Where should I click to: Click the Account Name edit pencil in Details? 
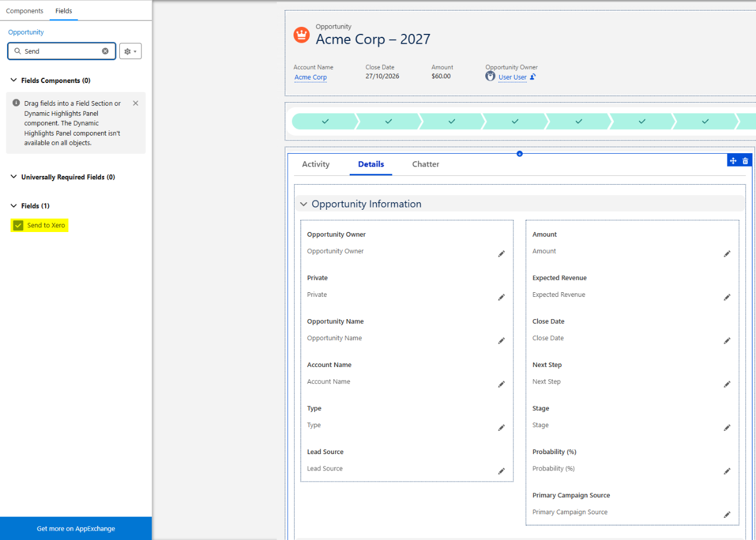point(501,384)
